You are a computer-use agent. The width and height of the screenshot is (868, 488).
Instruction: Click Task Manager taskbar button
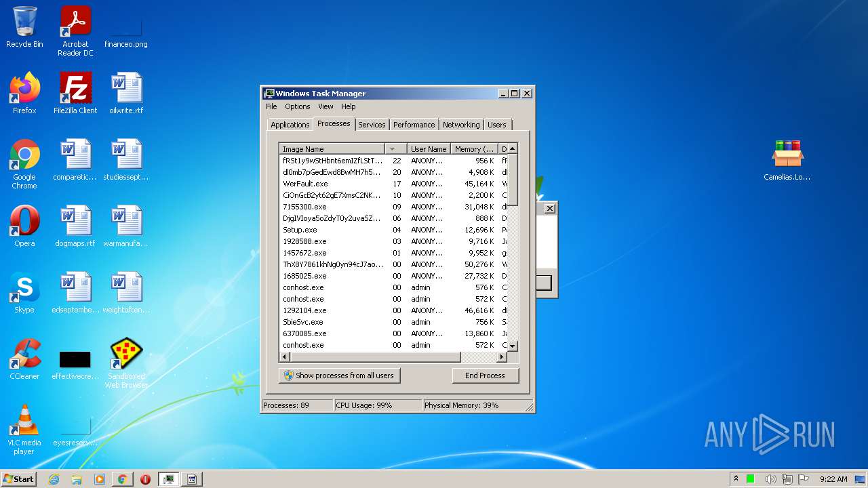pyautogui.click(x=168, y=479)
